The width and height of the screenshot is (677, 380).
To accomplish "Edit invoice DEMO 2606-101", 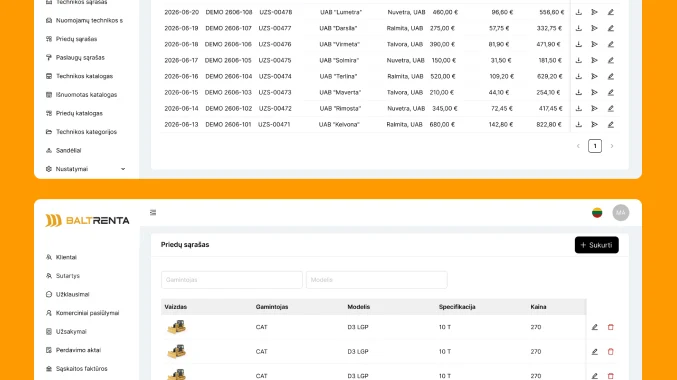I will coord(611,124).
